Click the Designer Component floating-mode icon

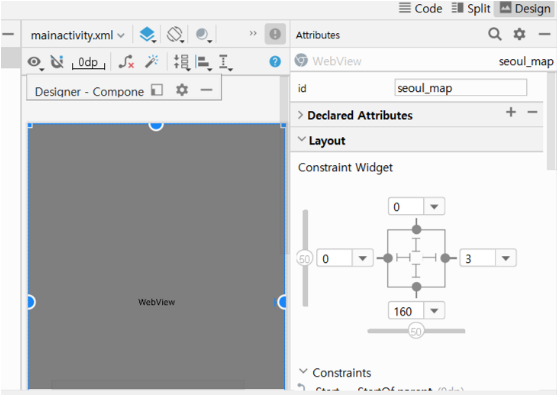[157, 90]
